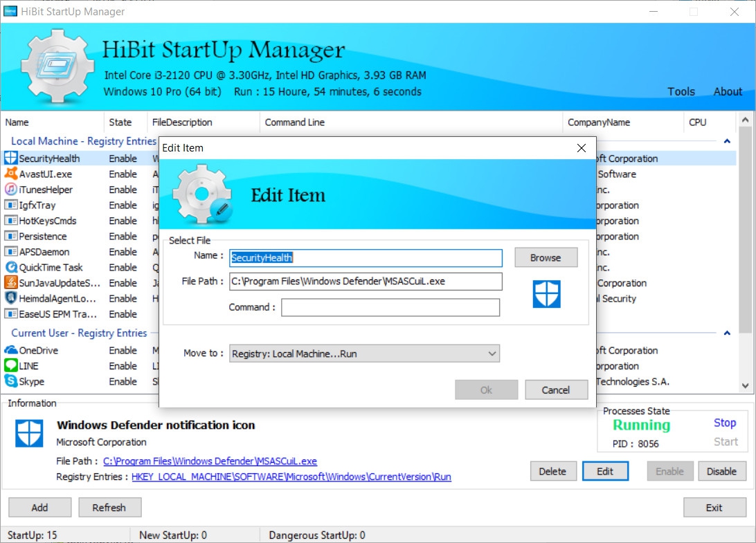Sort by the State column header
The image size is (756, 543).
click(x=125, y=122)
